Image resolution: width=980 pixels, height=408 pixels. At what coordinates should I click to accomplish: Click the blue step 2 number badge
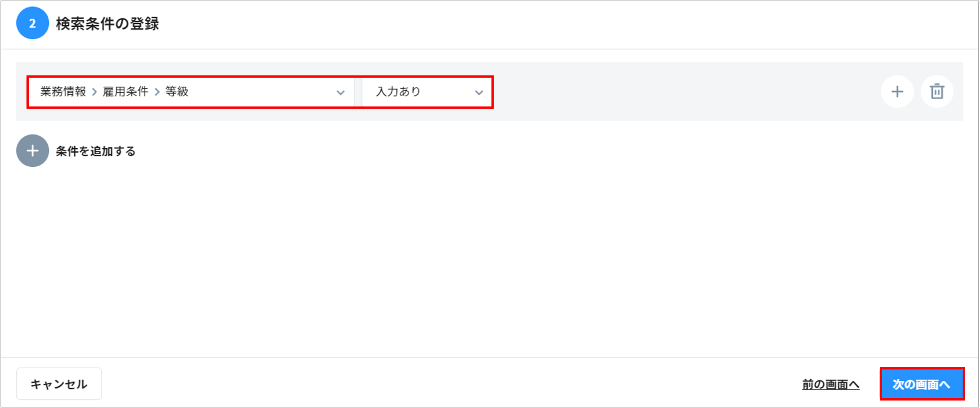[32, 24]
